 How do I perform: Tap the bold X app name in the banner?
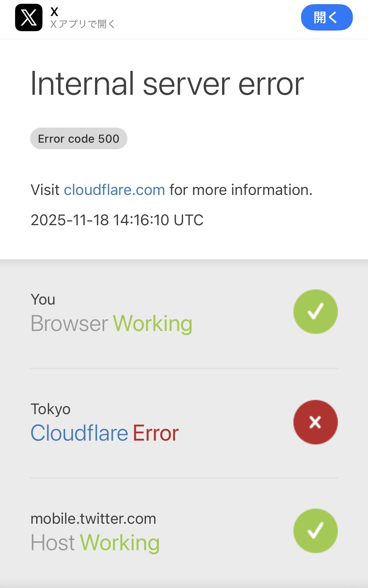(54, 12)
